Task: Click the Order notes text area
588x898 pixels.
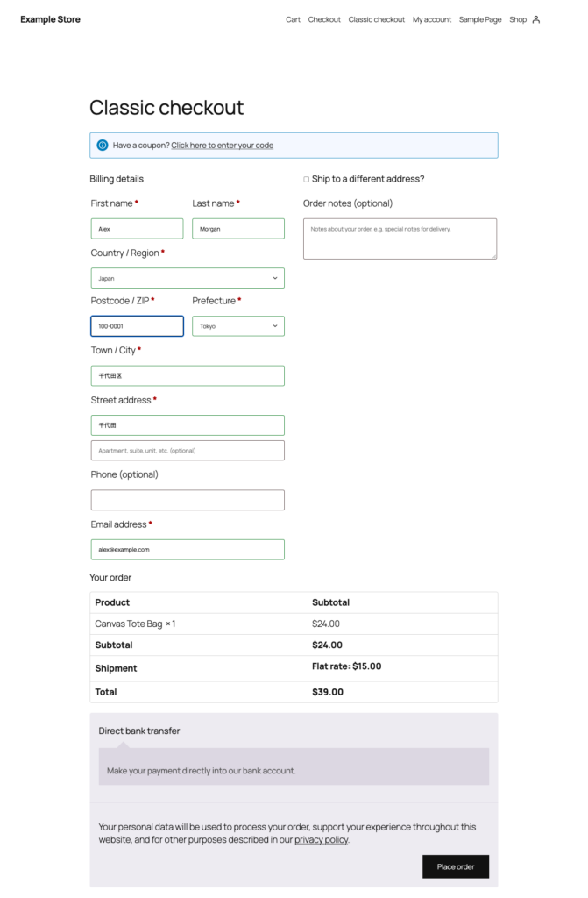Action: pyautogui.click(x=400, y=239)
